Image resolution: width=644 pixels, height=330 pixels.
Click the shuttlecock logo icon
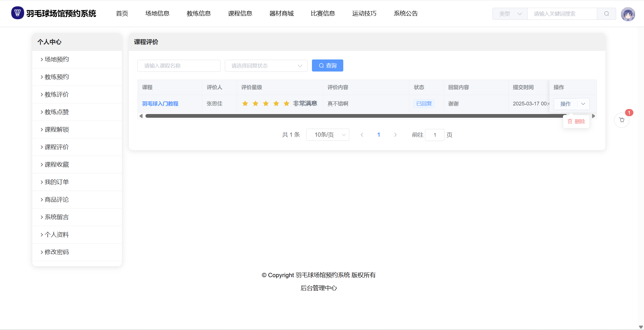click(17, 13)
